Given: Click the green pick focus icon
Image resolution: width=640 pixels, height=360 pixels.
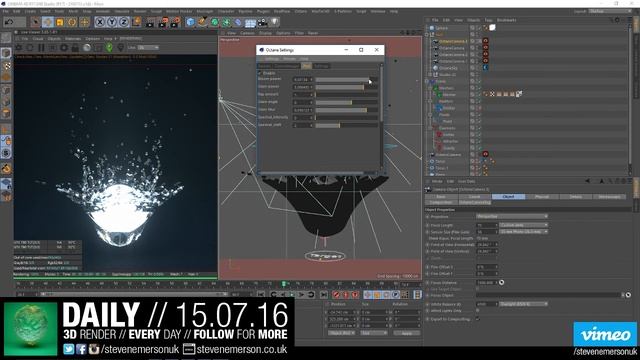Looking at the screenshot, I should click(x=109, y=48).
